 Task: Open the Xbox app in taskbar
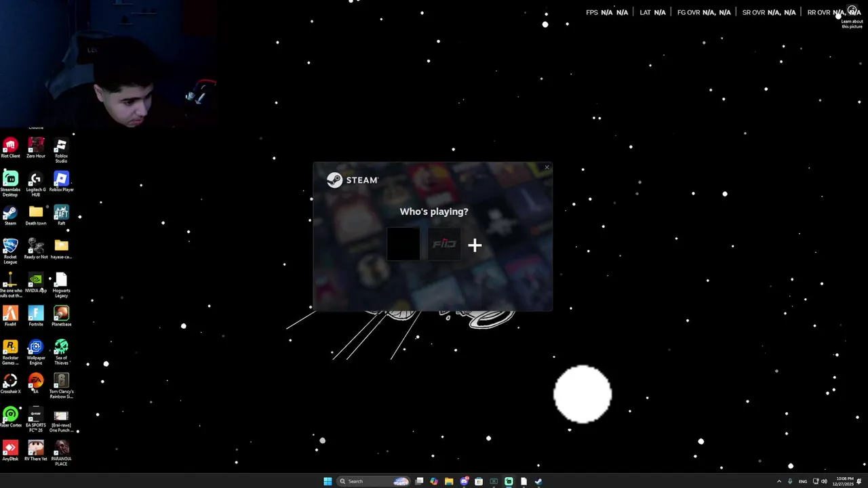(x=494, y=481)
